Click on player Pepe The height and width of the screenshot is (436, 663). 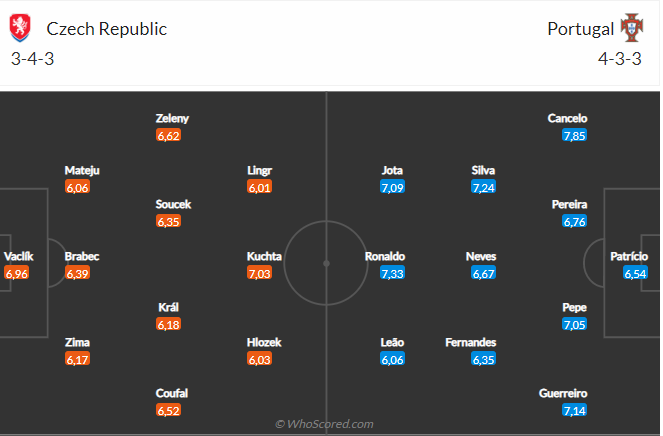(x=574, y=308)
